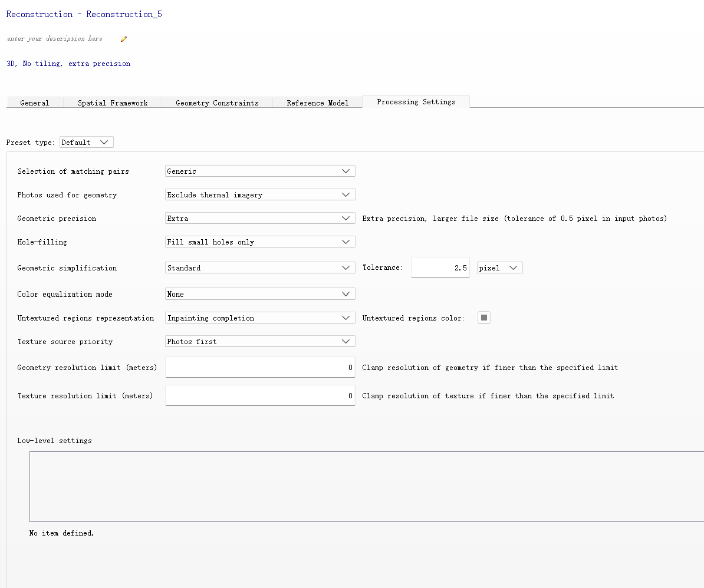Click the Tolerance value field
The image size is (704, 588).
[440, 267]
